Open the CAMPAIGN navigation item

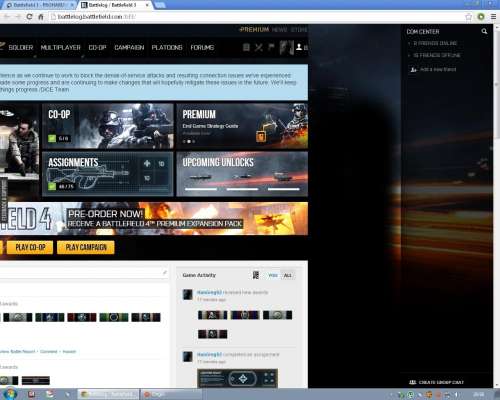pos(129,48)
